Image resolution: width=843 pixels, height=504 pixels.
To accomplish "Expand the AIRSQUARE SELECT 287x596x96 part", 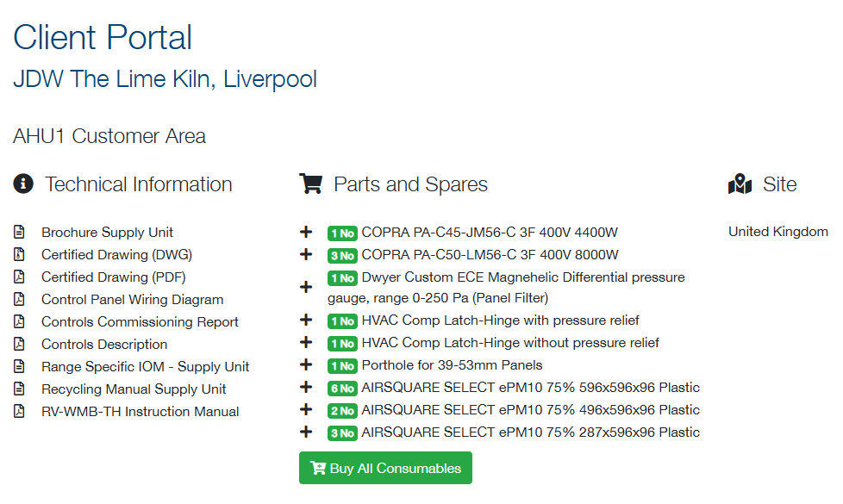I will pos(306,432).
